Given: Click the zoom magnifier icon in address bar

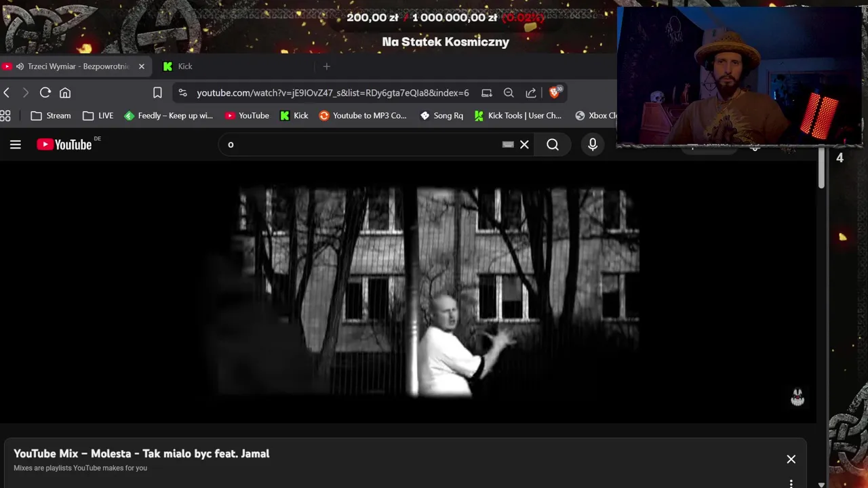Looking at the screenshot, I should tap(509, 93).
